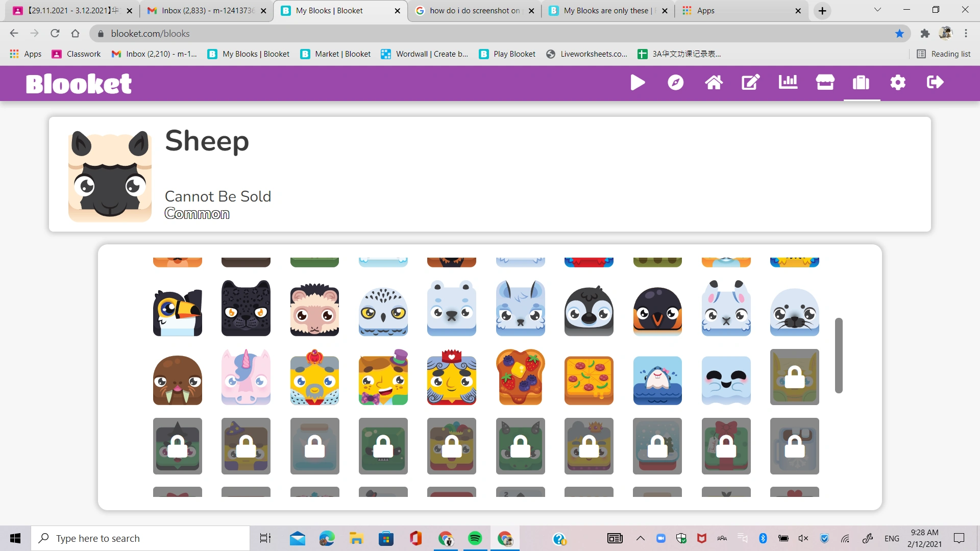Open the Play Blooket bookmark
The height and width of the screenshot is (551, 980).
point(507,54)
